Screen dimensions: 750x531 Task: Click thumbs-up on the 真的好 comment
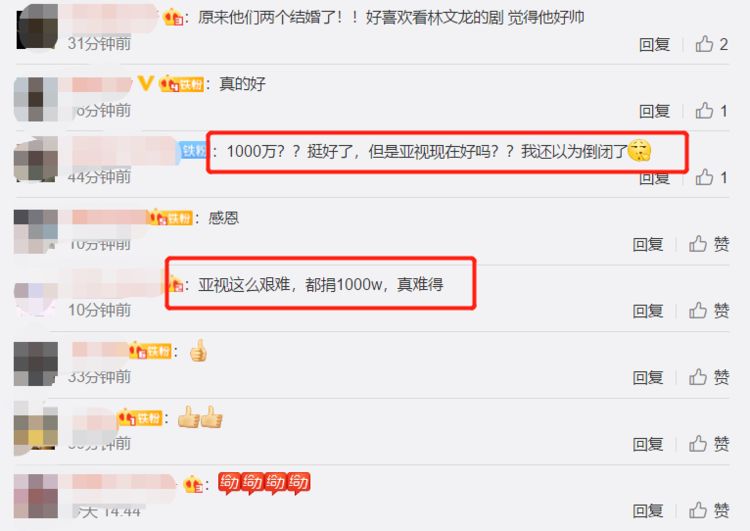click(712, 111)
